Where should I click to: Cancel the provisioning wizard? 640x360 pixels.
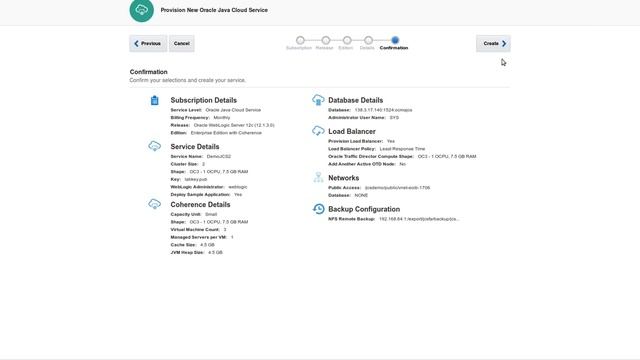click(x=182, y=43)
